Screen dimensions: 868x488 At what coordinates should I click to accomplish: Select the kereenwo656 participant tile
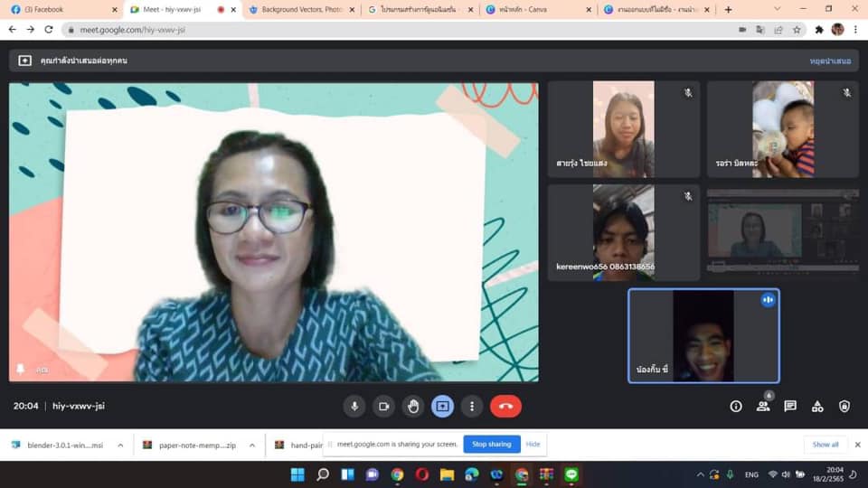coord(623,233)
